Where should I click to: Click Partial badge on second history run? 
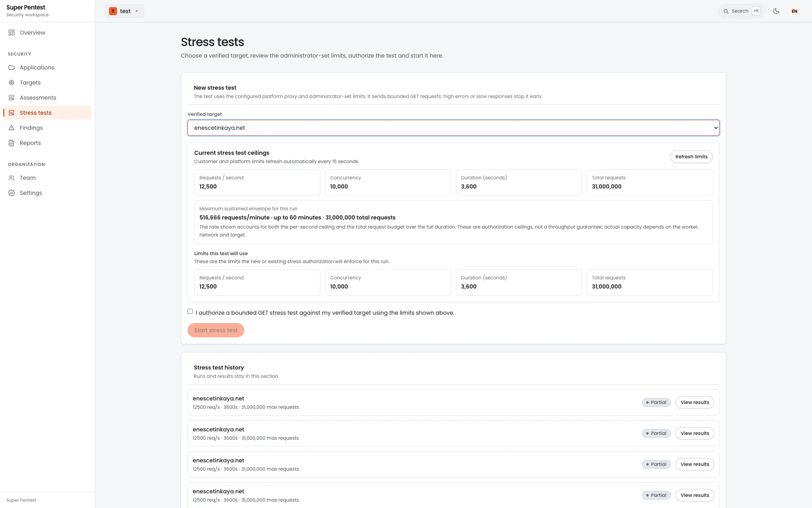[656, 433]
